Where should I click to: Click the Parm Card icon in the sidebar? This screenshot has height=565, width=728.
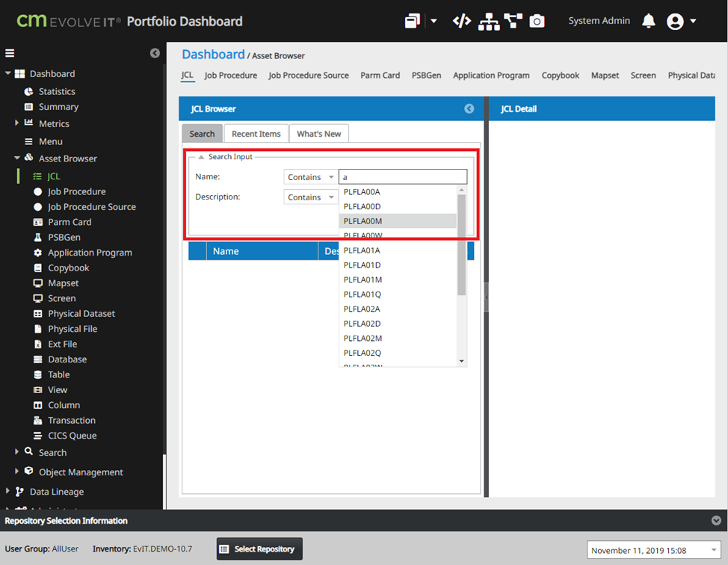[x=37, y=222]
